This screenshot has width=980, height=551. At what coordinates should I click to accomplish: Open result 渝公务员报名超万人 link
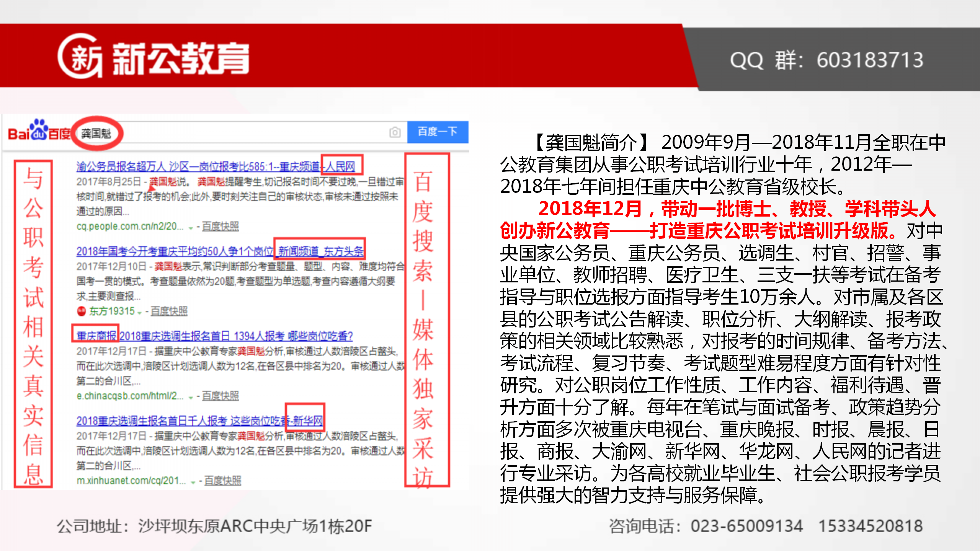(x=216, y=166)
